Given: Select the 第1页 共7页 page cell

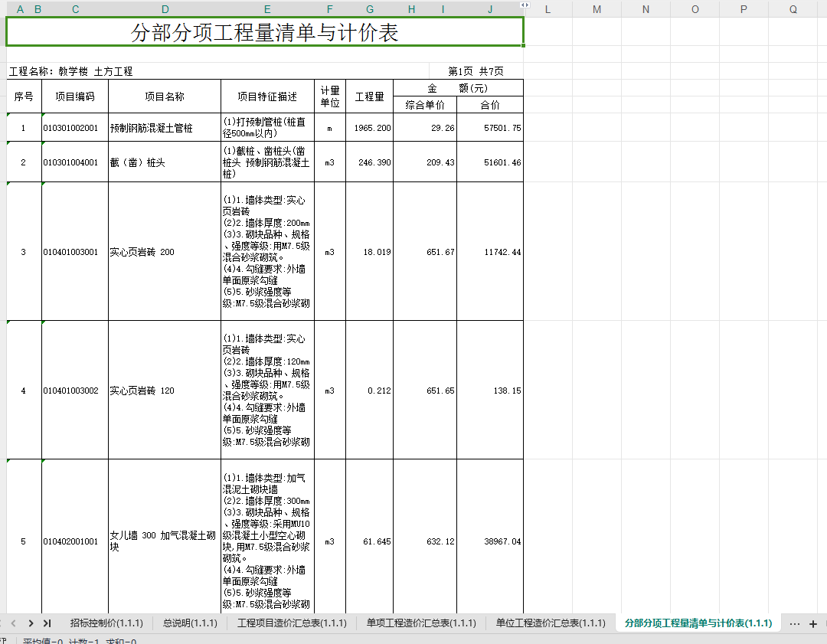Looking at the screenshot, I should (476, 71).
